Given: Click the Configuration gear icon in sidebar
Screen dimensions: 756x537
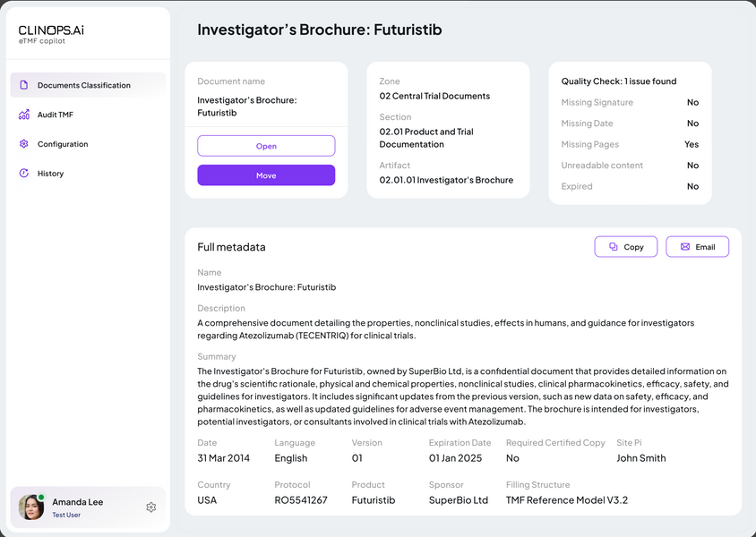Looking at the screenshot, I should [x=24, y=144].
